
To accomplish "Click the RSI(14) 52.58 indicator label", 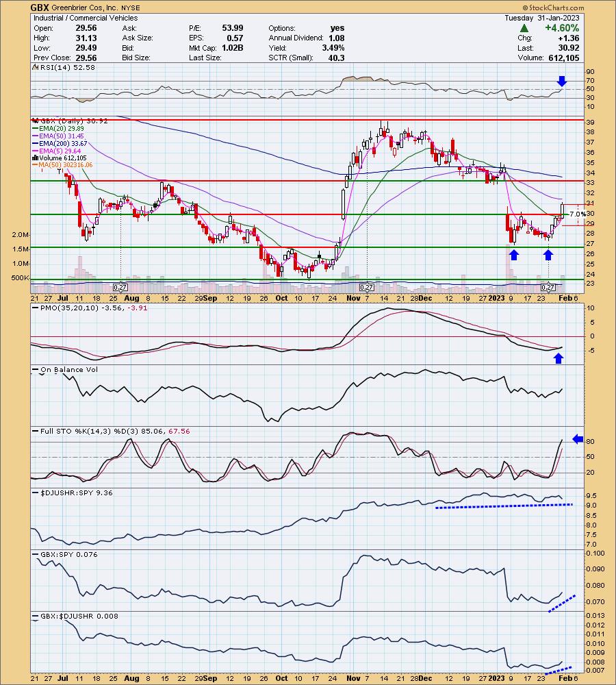I will click(x=63, y=67).
